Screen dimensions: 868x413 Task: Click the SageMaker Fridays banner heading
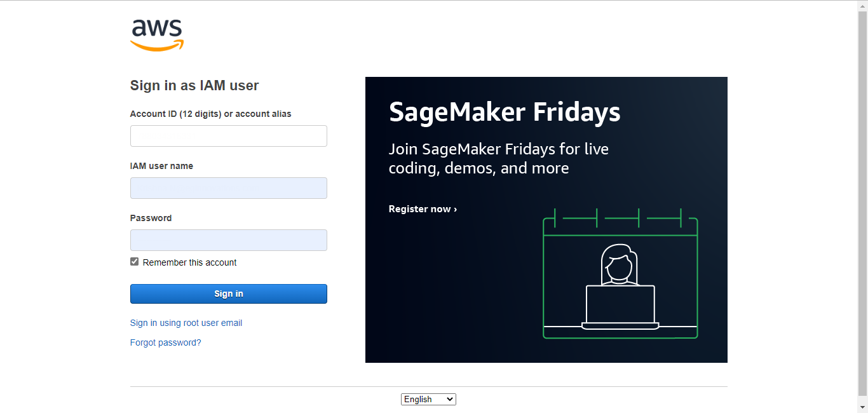(x=505, y=112)
